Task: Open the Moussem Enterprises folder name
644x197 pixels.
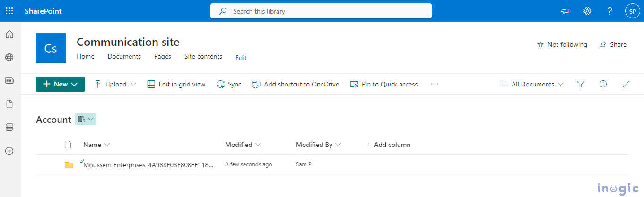Action: point(148,165)
